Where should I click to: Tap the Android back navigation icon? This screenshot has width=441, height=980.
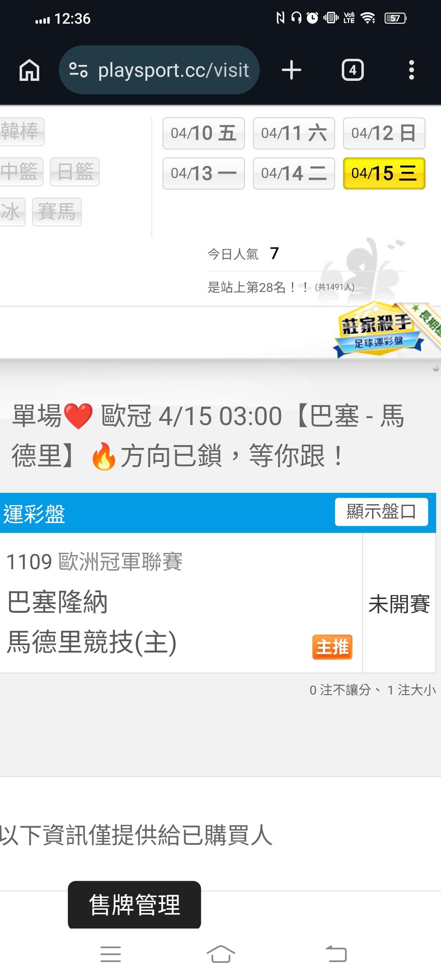click(336, 954)
